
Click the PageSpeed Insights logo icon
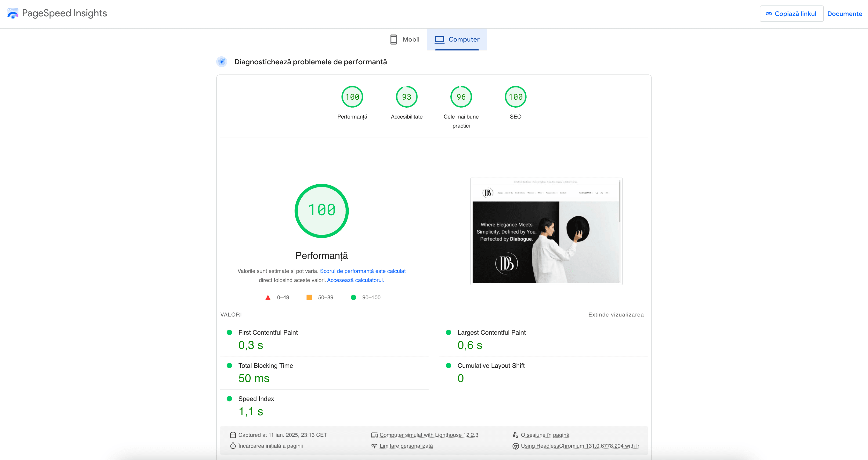(x=13, y=14)
